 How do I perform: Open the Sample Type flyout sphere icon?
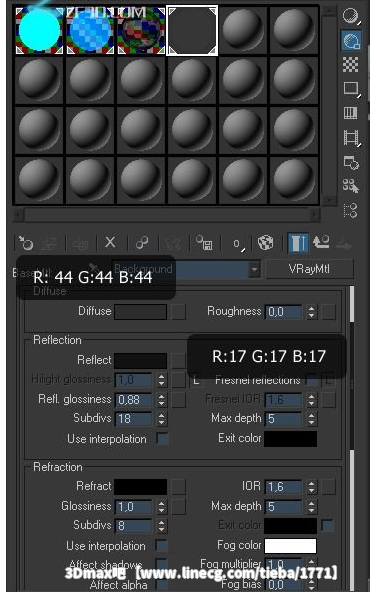[x=351, y=16]
